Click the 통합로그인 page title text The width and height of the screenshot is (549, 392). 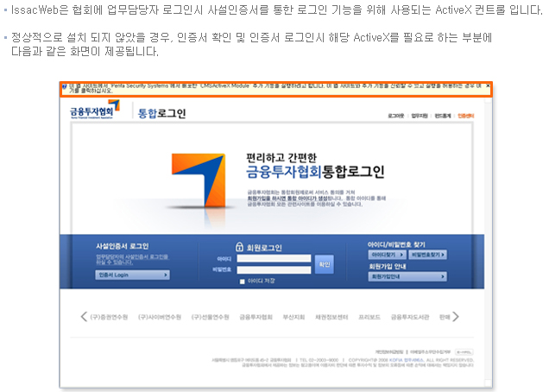161,113
